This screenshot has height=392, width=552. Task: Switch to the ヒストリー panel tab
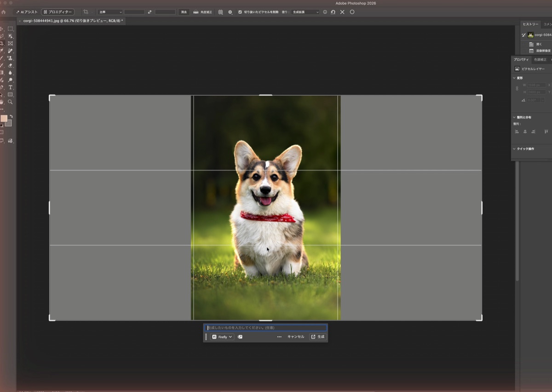click(x=530, y=24)
